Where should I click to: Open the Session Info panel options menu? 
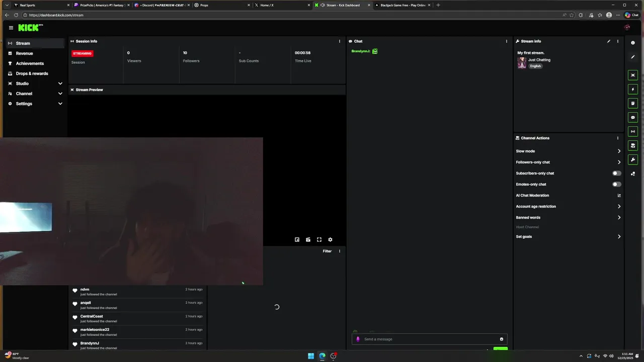339,41
